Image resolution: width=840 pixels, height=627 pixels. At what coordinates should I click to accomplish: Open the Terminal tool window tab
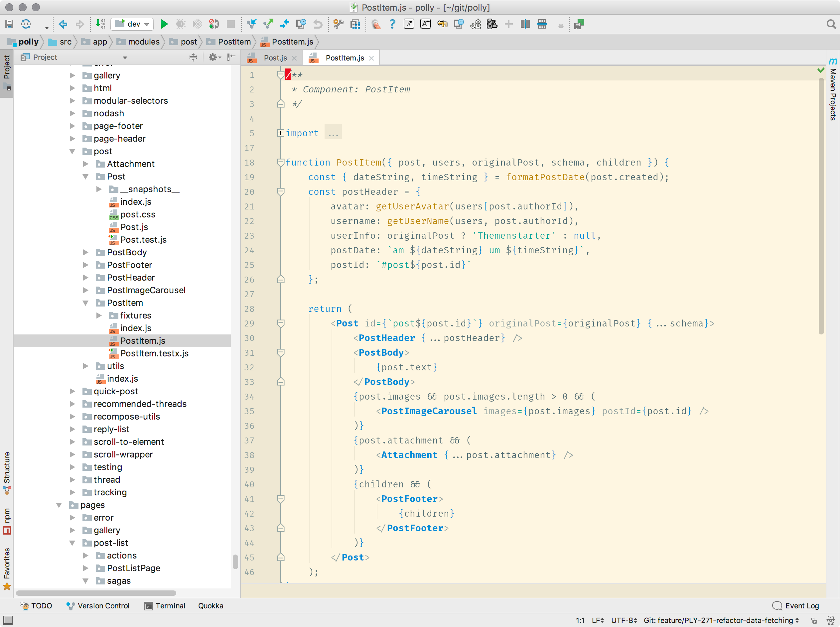coord(165,606)
